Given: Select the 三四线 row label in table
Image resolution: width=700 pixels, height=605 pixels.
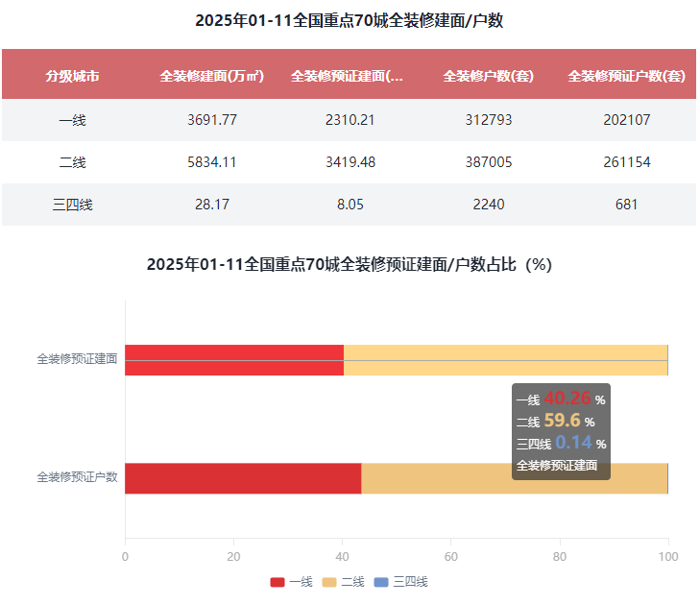Looking at the screenshot, I should tap(72, 205).
